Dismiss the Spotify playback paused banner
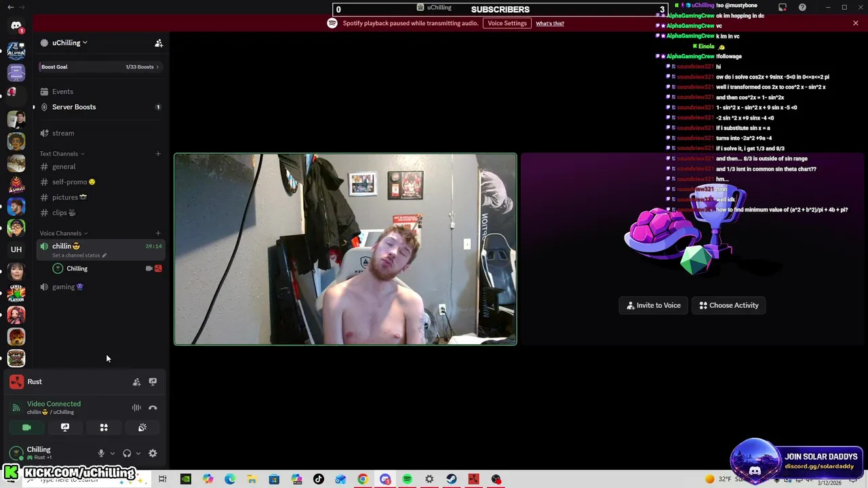868x488 pixels. [x=856, y=23]
